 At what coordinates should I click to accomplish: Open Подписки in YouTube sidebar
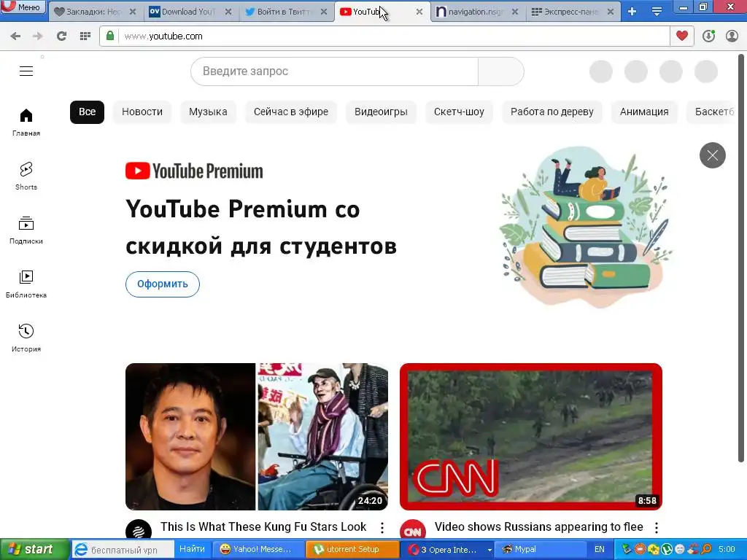pyautogui.click(x=26, y=230)
